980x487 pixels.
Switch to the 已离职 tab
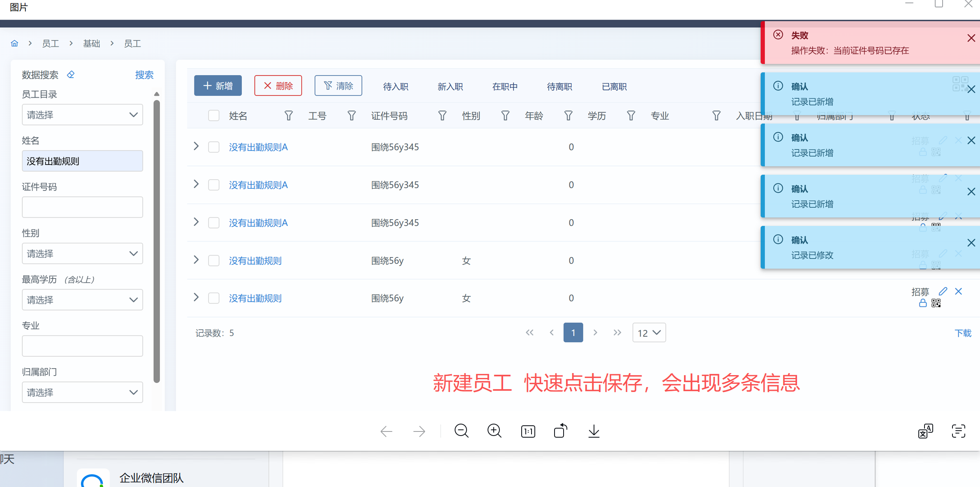[614, 86]
